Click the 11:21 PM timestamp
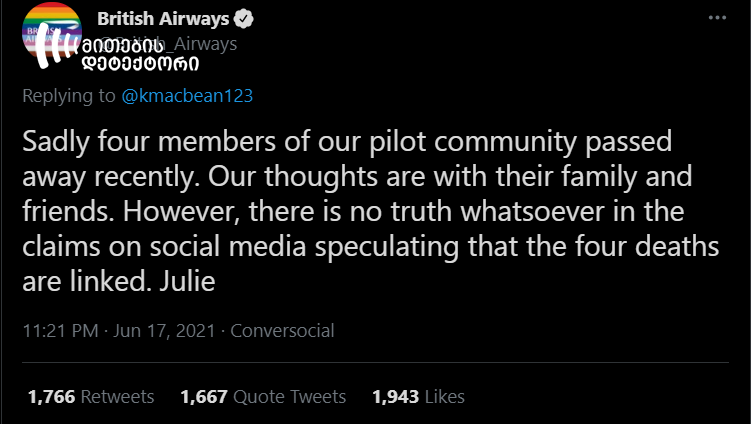751x424 pixels. point(60,331)
